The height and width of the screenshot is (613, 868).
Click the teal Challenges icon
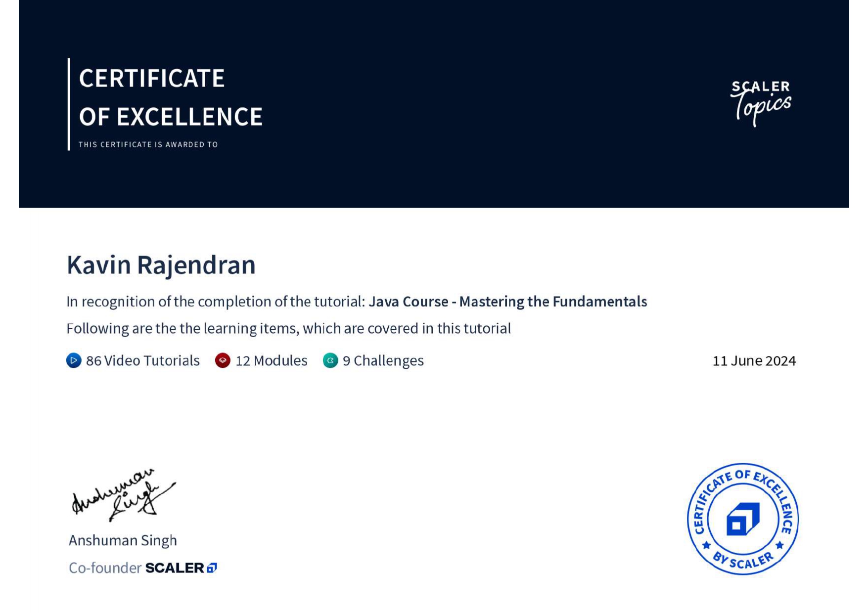pyautogui.click(x=330, y=361)
